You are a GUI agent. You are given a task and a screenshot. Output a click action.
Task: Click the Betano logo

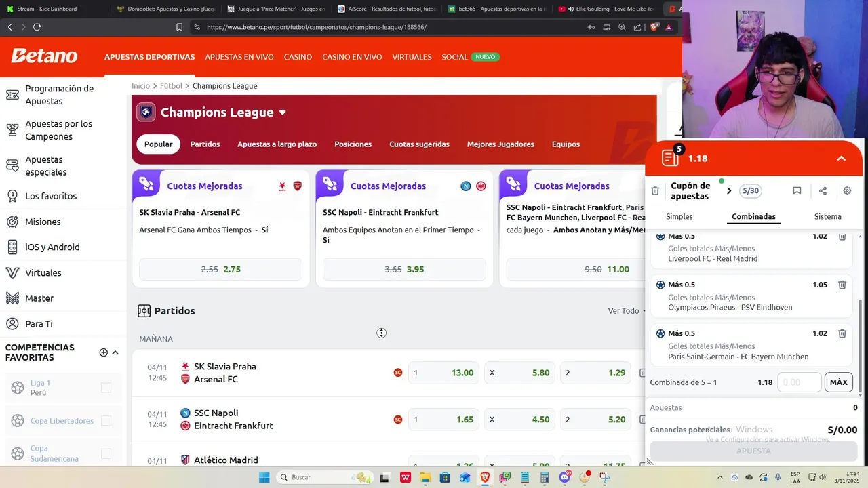(x=44, y=56)
